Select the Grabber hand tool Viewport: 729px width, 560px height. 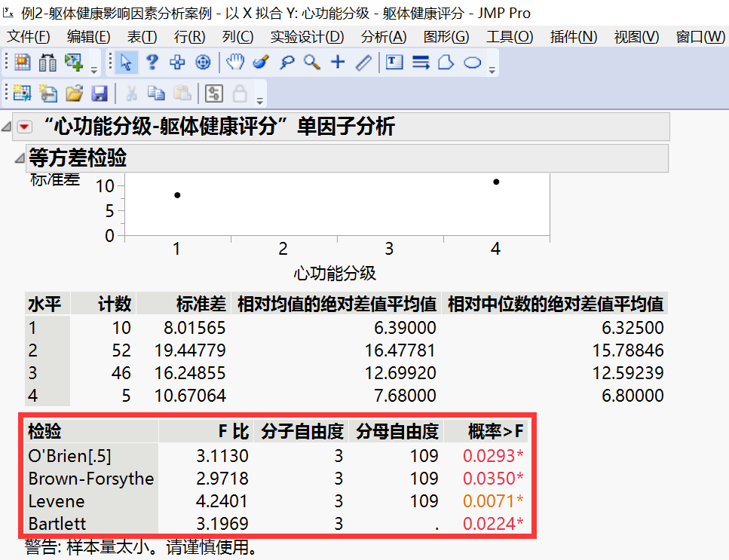click(x=234, y=64)
